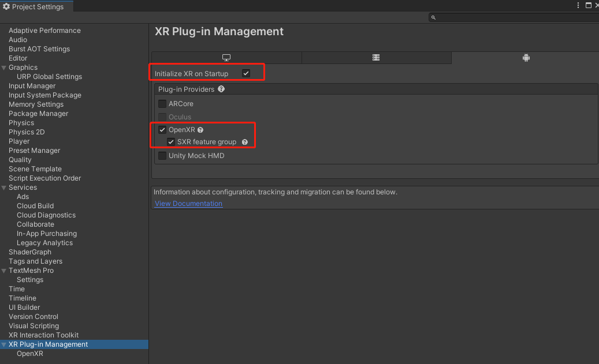This screenshot has height=364, width=599.
Task: Disable Initialize XR on Startup checkbox
Action: coord(246,73)
